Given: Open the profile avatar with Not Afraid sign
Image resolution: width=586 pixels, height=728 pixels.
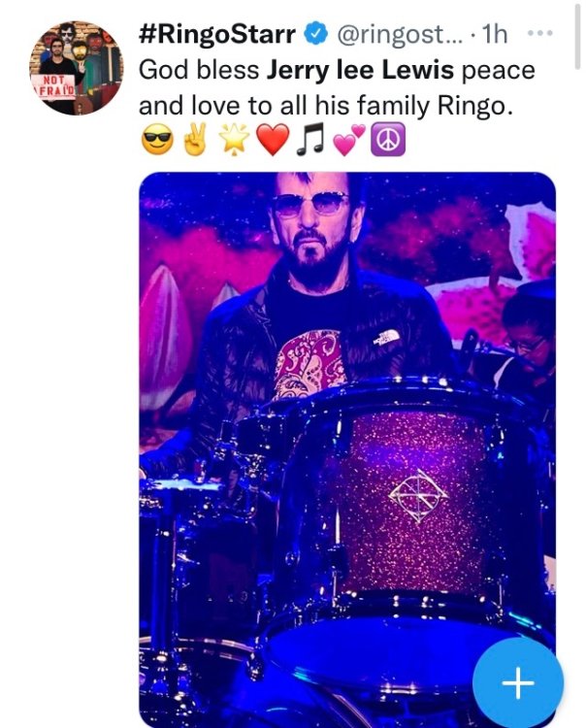Looking at the screenshot, I should click(x=77, y=68).
